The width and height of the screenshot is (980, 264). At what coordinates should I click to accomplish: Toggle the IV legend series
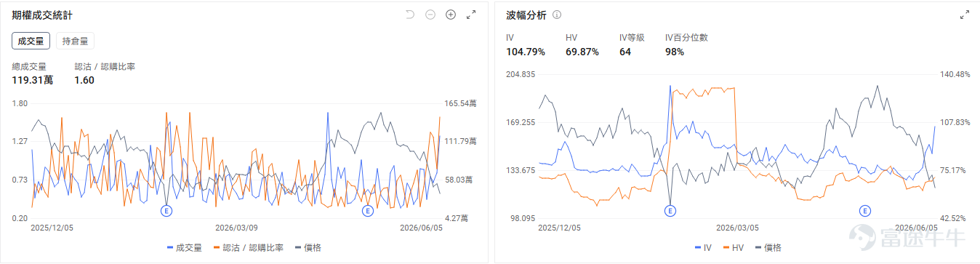tap(704, 248)
